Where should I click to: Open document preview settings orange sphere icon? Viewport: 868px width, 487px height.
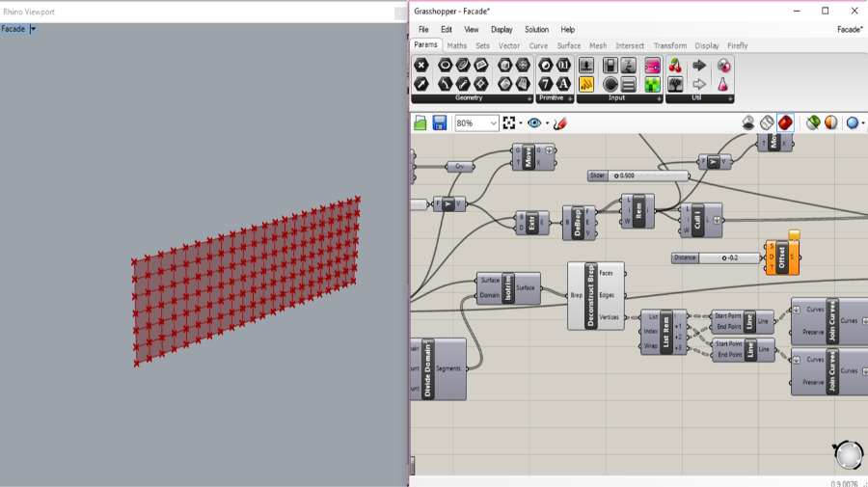tap(831, 122)
